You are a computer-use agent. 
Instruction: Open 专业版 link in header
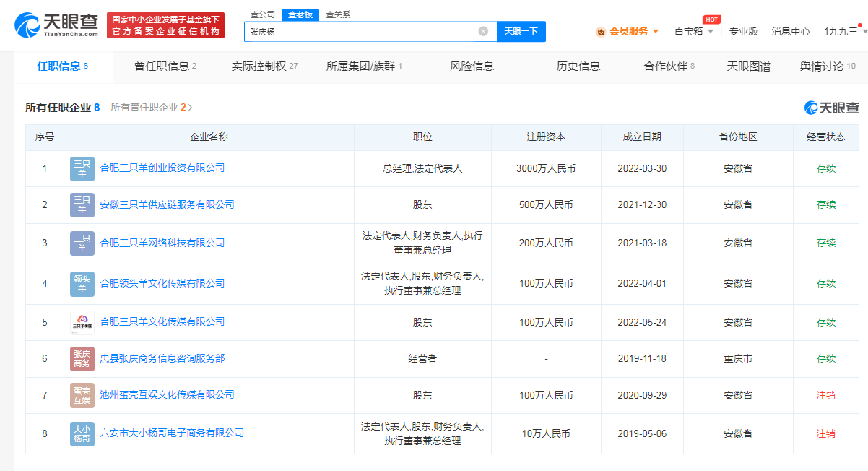(743, 31)
